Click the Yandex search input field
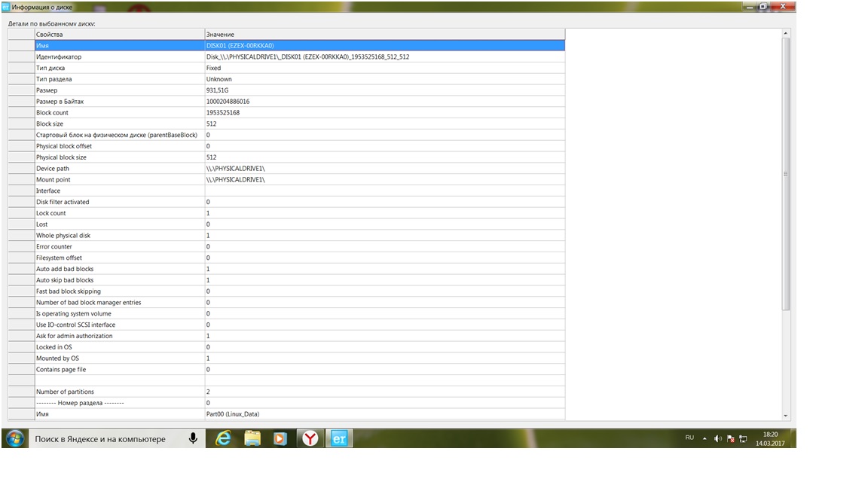Viewport: 868px width, 488px height. (108, 439)
